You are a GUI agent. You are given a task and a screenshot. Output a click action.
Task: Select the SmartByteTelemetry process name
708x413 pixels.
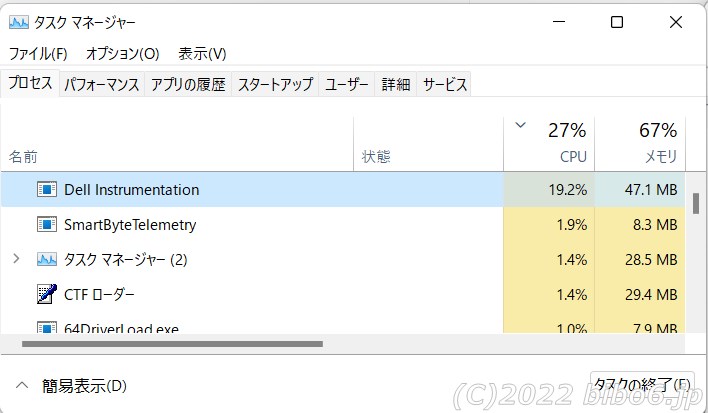130,225
